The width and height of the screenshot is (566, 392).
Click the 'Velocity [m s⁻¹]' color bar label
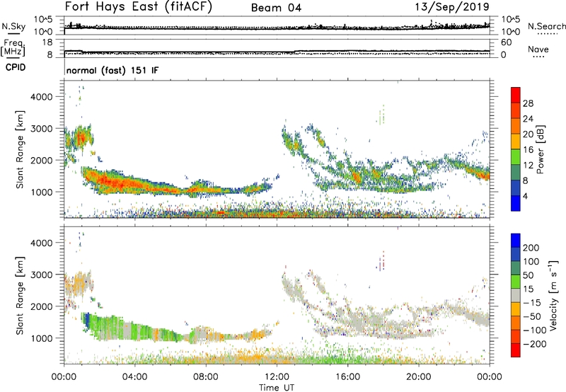(x=553, y=295)
